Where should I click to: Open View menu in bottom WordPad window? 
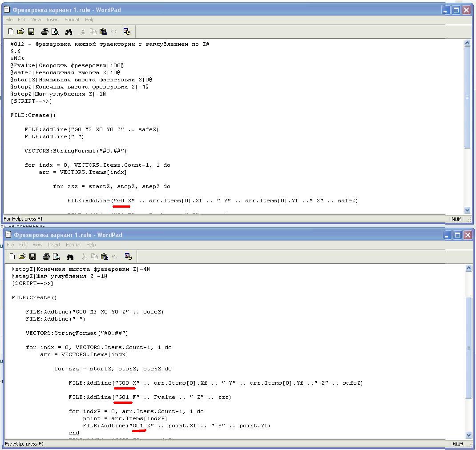[37, 245]
